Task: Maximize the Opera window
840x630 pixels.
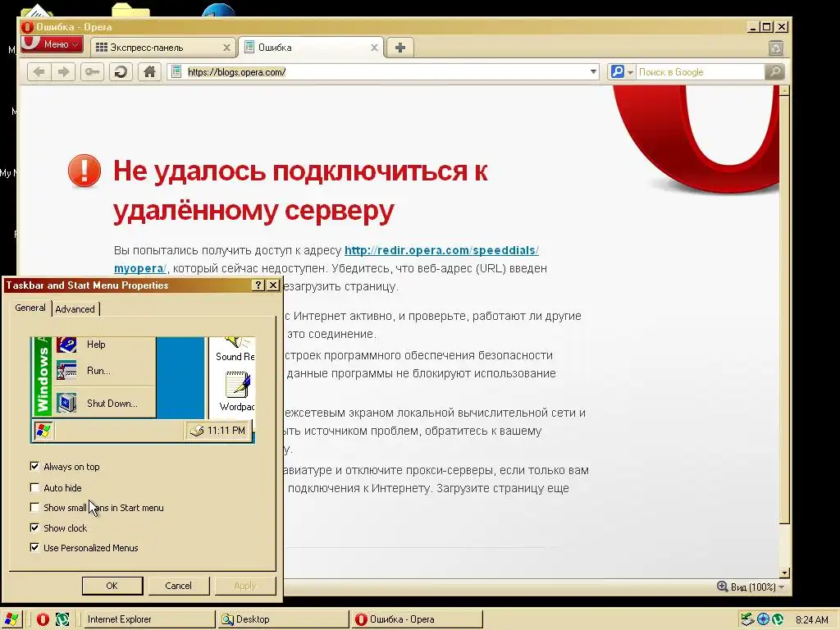Action: coord(767,27)
